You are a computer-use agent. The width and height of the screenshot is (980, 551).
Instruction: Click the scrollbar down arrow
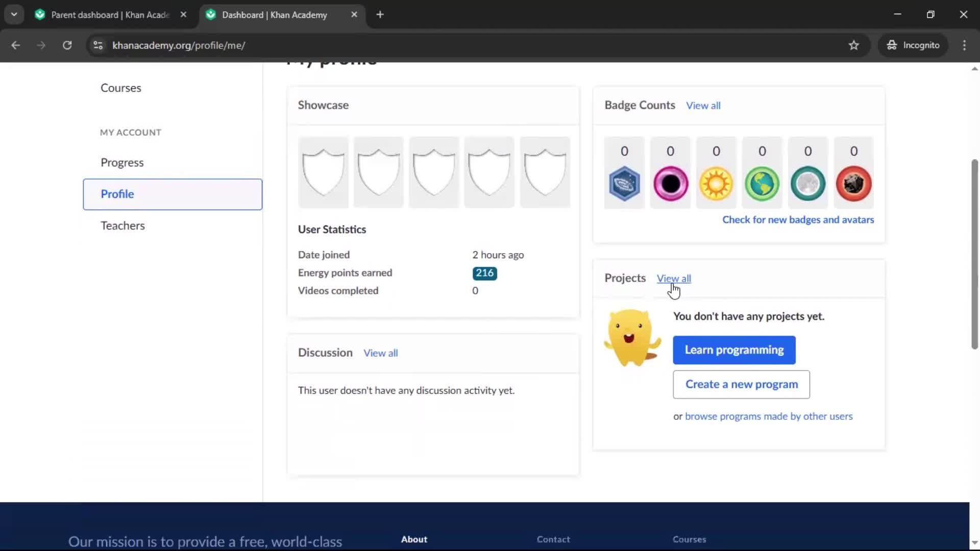pos(974,543)
